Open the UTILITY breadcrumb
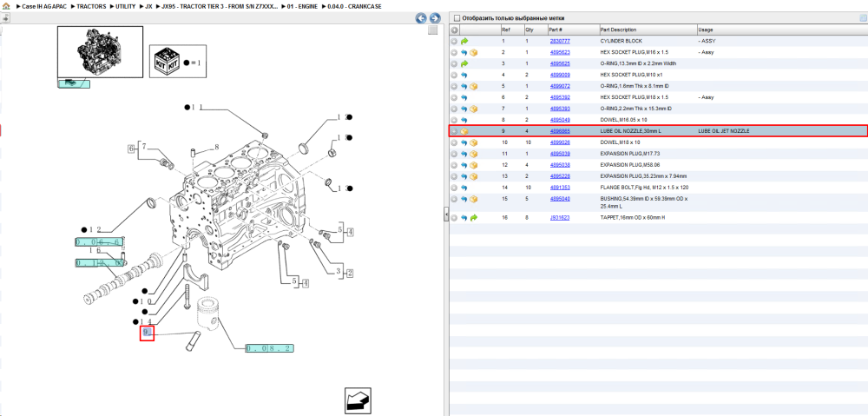This screenshot has height=416, width=868. [x=126, y=6]
